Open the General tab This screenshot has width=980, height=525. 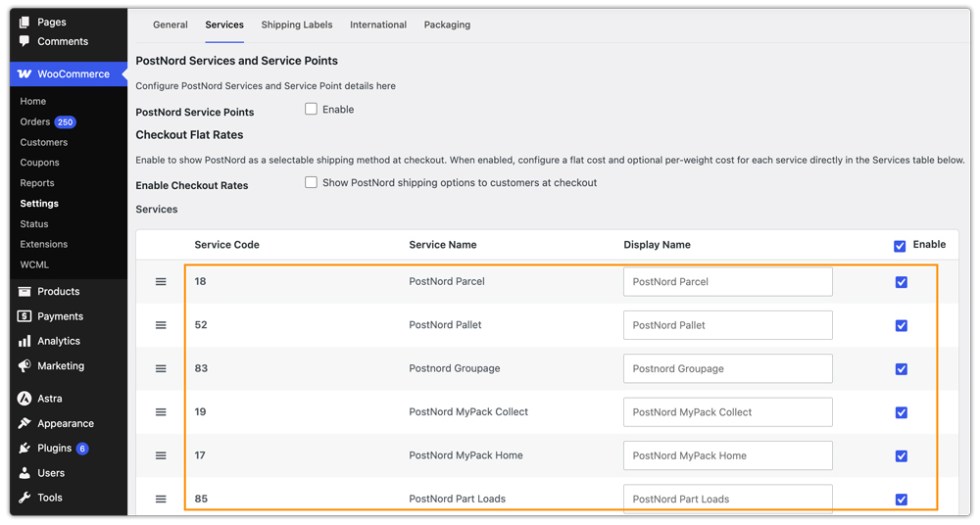tap(170, 25)
